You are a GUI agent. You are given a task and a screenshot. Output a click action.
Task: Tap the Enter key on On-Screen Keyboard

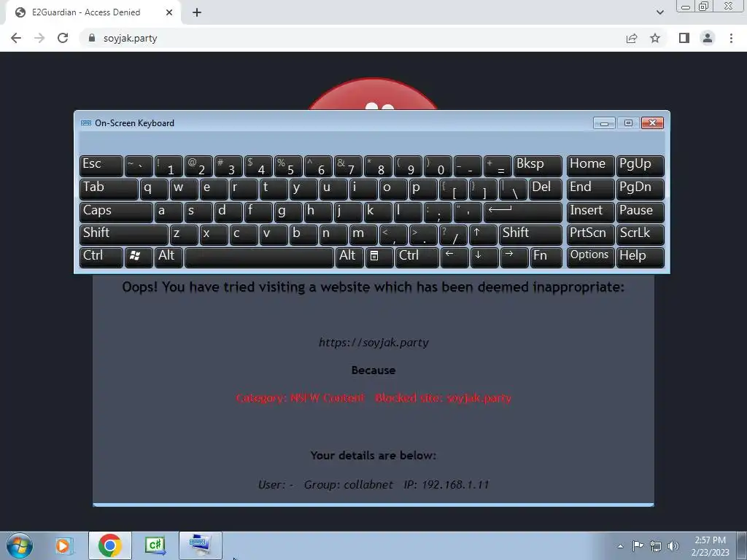point(522,212)
